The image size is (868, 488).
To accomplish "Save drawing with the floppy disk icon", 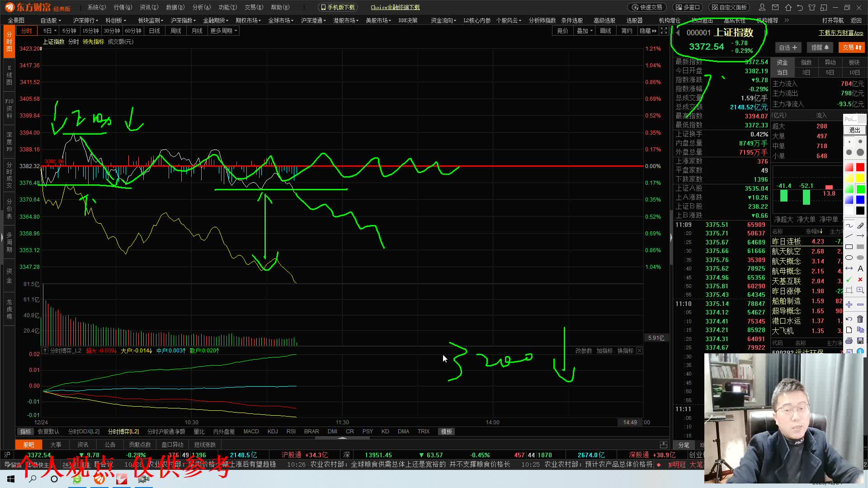I will point(860,341).
